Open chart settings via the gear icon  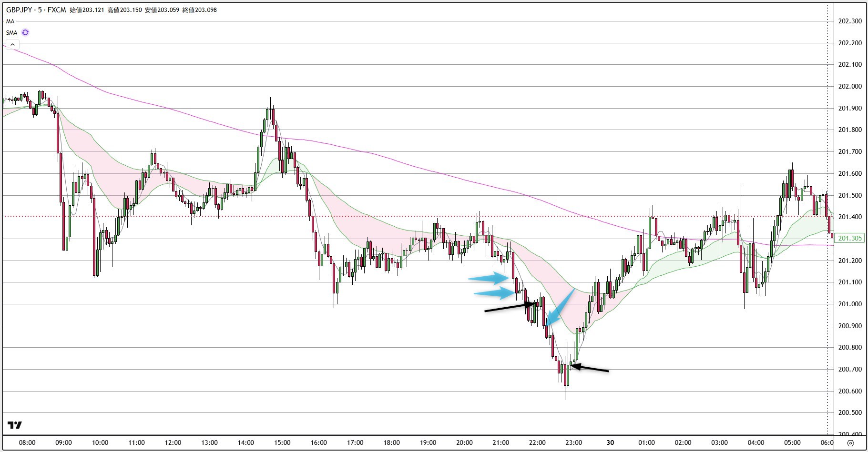(850, 443)
